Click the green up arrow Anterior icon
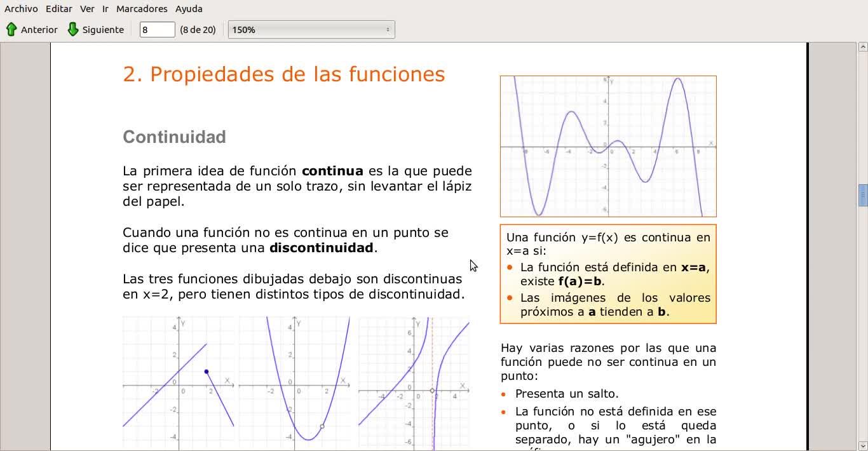Image resolution: width=868 pixels, height=451 pixels. tap(11, 29)
